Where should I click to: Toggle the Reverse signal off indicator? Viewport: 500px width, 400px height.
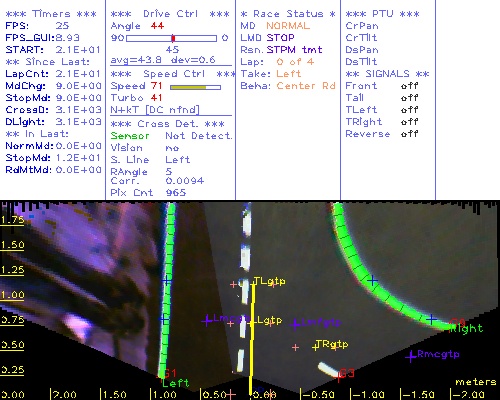click(x=410, y=134)
